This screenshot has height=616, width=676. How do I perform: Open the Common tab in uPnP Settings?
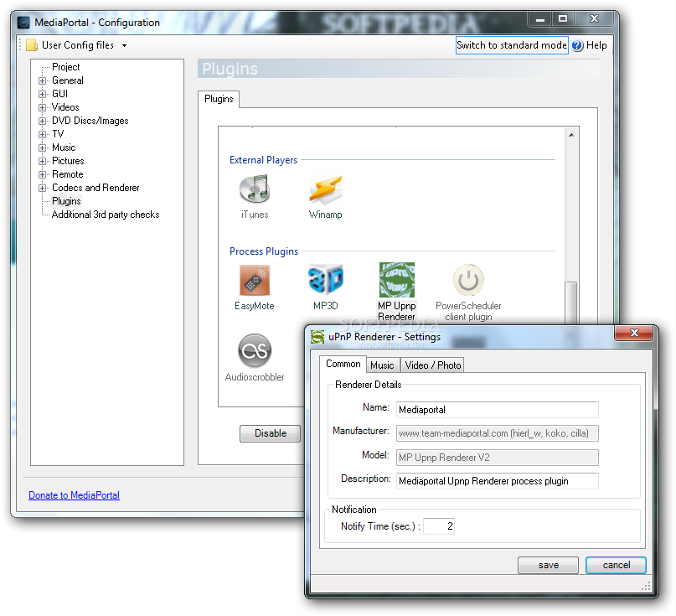343,364
